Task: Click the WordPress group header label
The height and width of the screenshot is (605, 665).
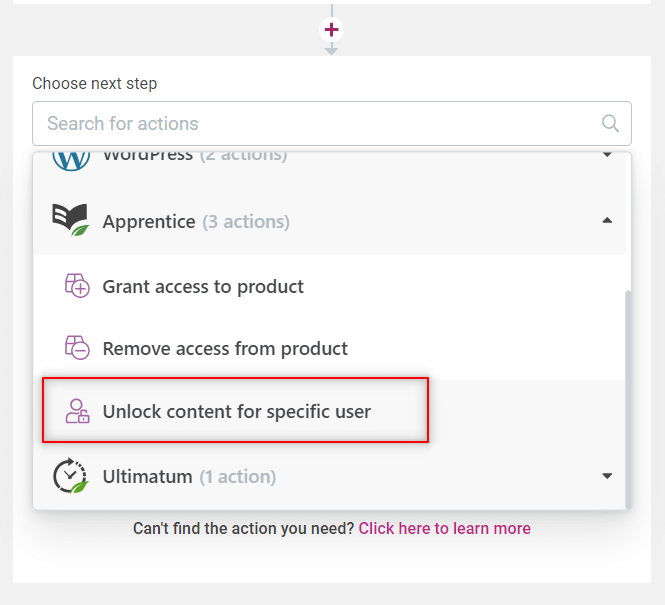Action: [x=195, y=155]
